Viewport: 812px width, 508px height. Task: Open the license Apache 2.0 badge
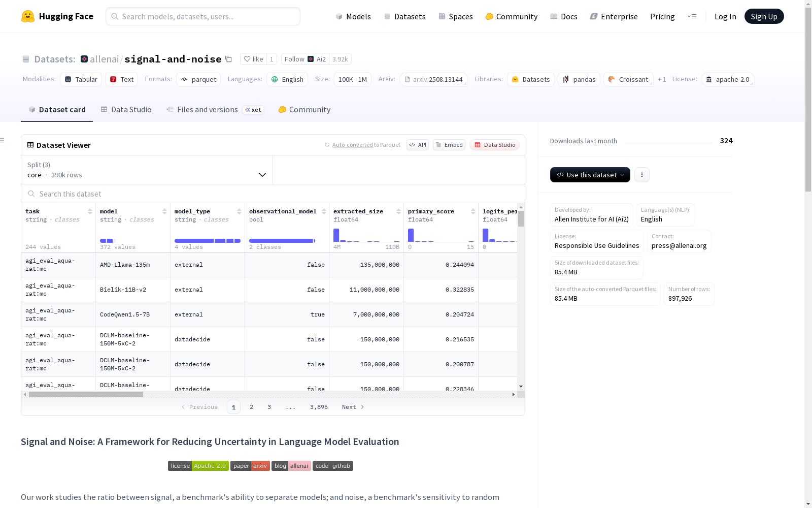[x=198, y=466]
